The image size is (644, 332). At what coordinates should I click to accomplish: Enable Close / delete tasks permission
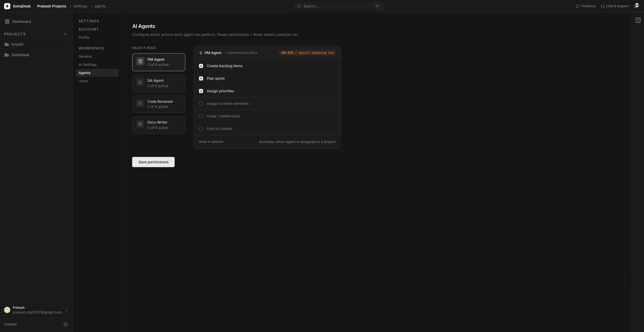tap(201, 116)
